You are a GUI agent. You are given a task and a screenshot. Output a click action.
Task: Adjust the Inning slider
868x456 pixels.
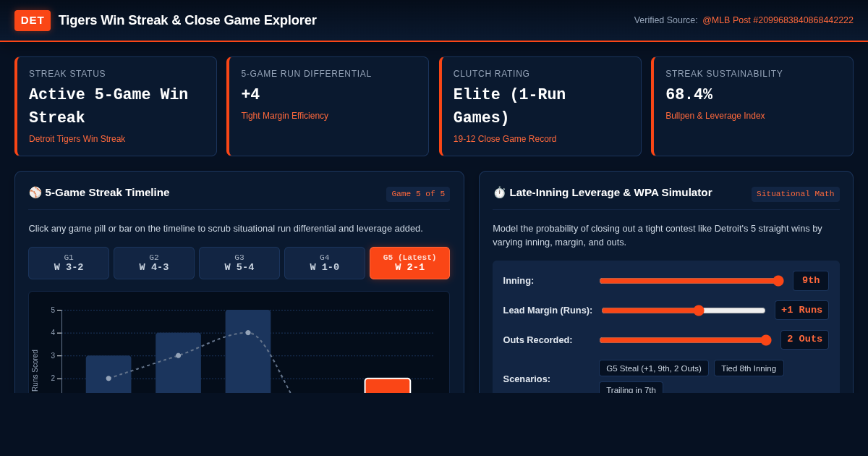click(691, 281)
